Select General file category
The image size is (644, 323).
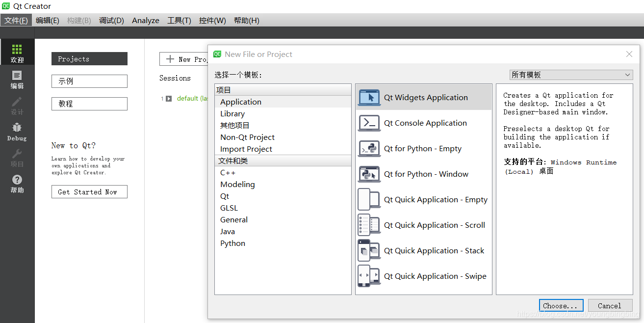pyautogui.click(x=283, y=219)
